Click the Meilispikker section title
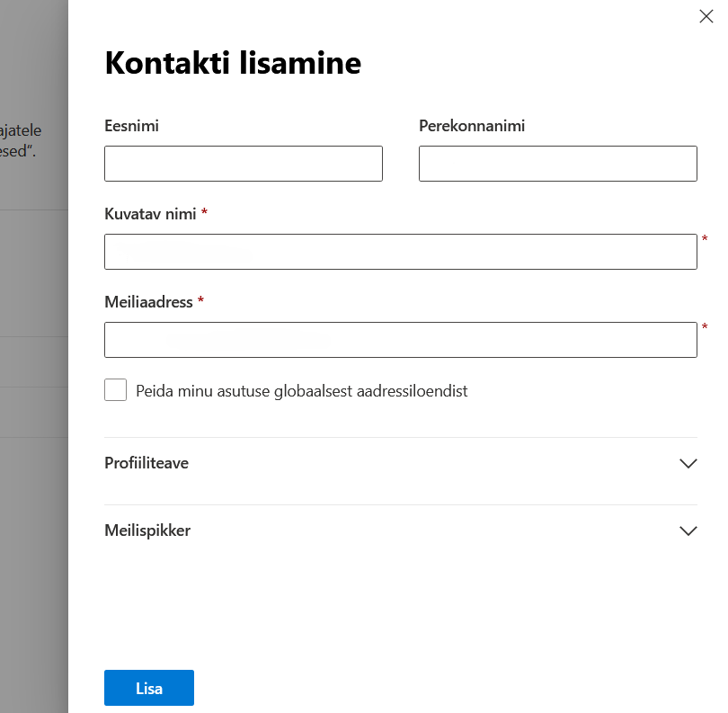This screenshot has height=713, width=728. tap(147, 530)
